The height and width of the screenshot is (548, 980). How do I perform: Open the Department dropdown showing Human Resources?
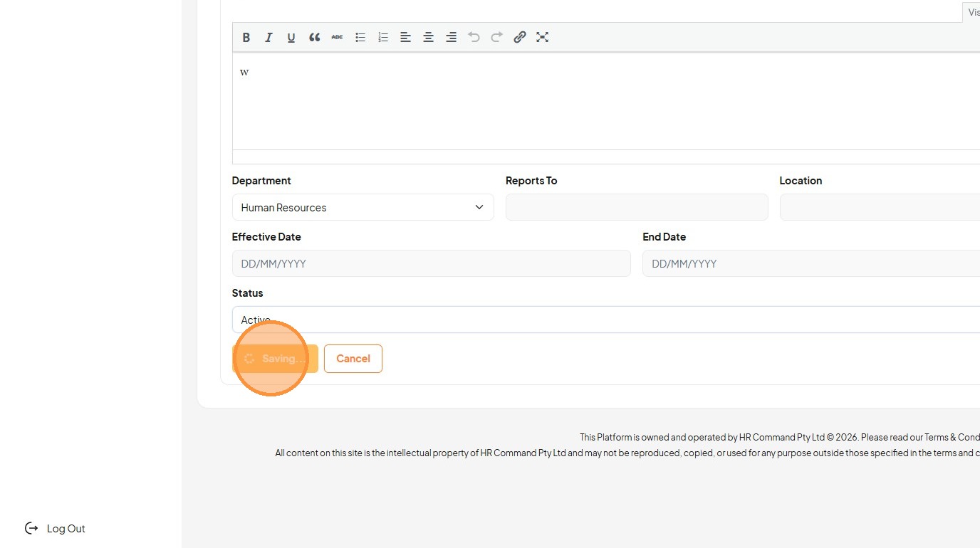tap(363, 207)
